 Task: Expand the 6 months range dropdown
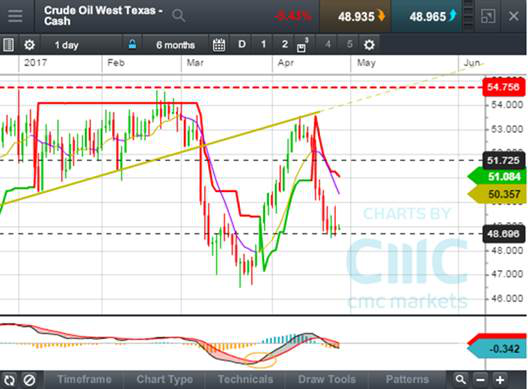tap(175, 45)
